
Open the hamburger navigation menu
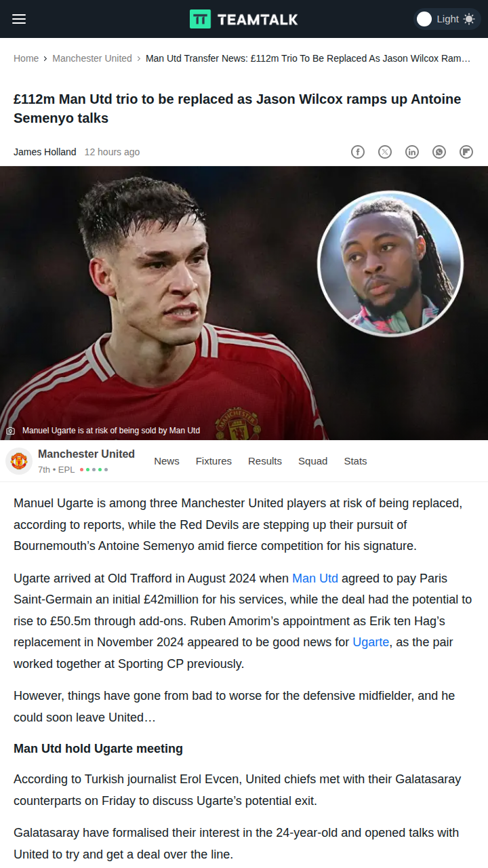[x=19, y=19]
